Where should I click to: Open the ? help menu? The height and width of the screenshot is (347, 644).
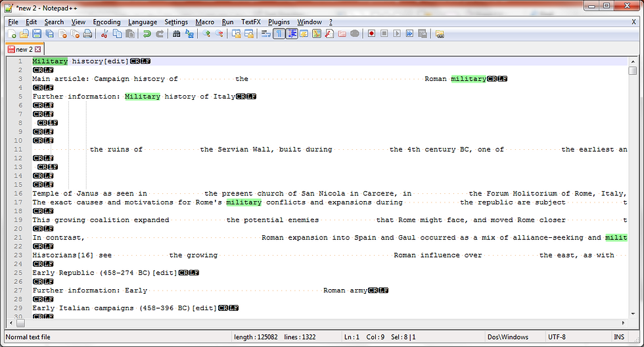(331, 22)
